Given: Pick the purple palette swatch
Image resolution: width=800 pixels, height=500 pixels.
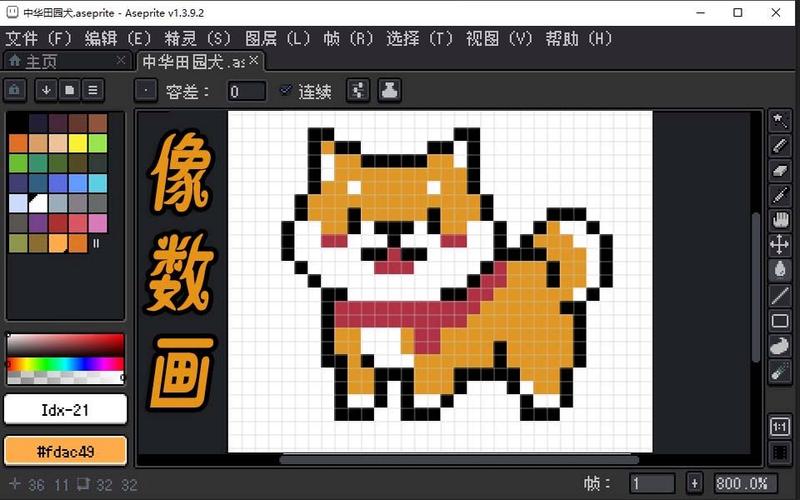Looking at the screenshot, I should click(x=38, y=223).
